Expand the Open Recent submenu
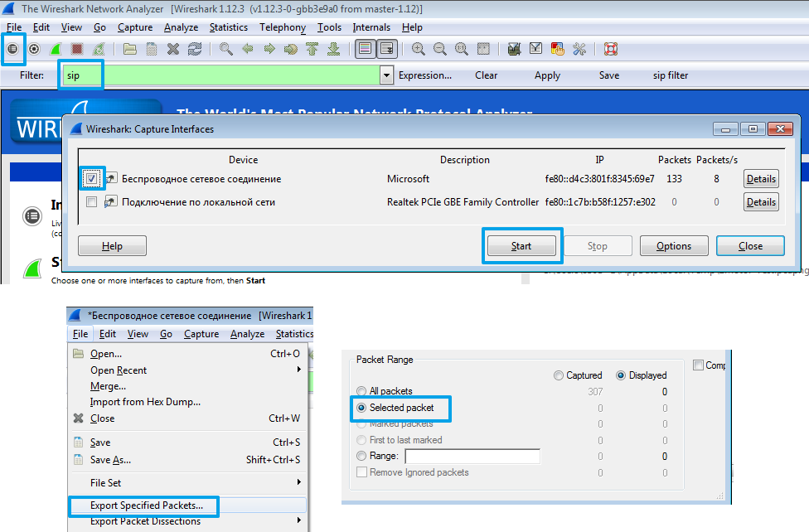This screenshot has height=532, width=809. pos(188,370)
